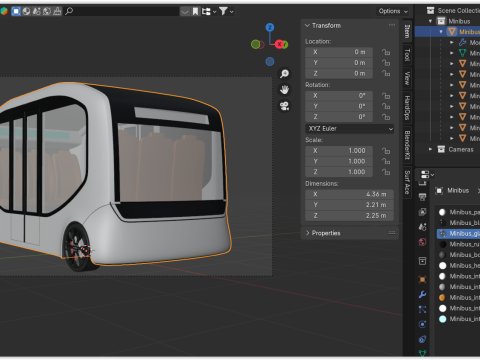Viewport: 480px width, 360px height.
Task: Toggle the Rotation Y lock
Action: pos(386,106)
